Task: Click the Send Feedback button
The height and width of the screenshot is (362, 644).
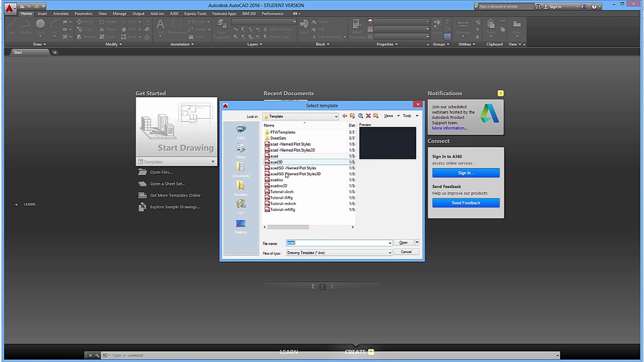Action: pos(466,203)
